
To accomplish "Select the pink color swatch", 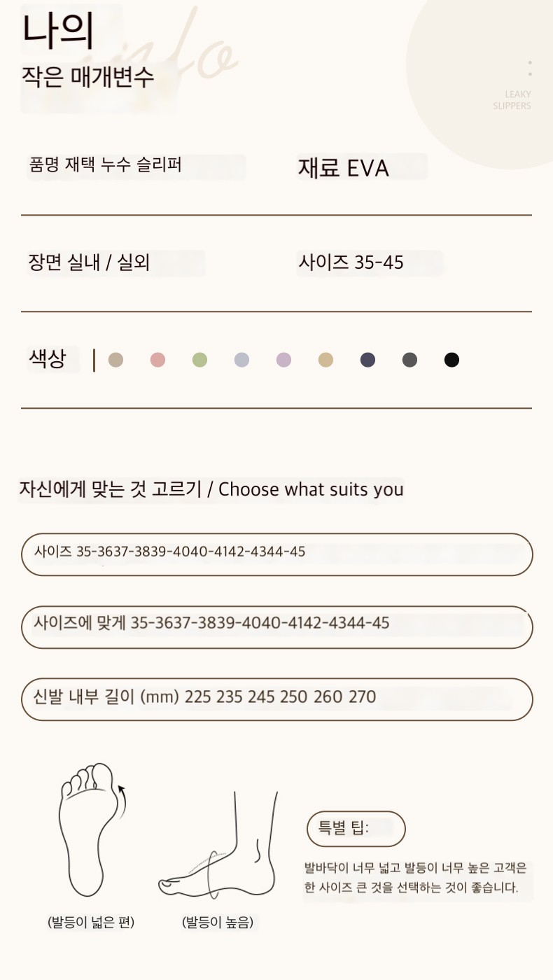I will pos(158,360).
